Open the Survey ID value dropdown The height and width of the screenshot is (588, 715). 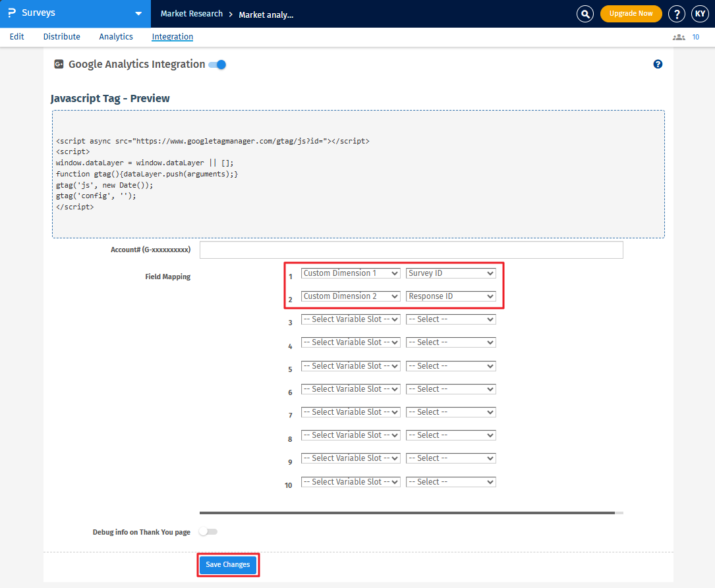pyautogui.click(x=451, y=273)
